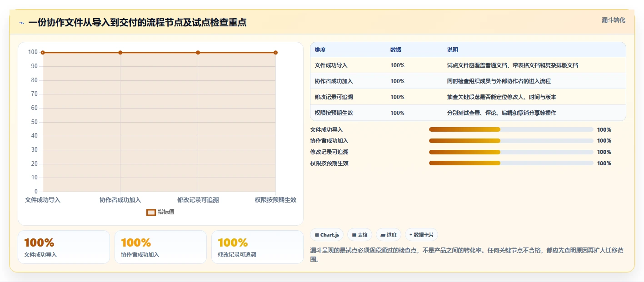The height and width of the screenshot is (282, 644).
Task: Click the description 分别测试查看、评论、编辑和撤销分享等操作
Action: [502, 113]
